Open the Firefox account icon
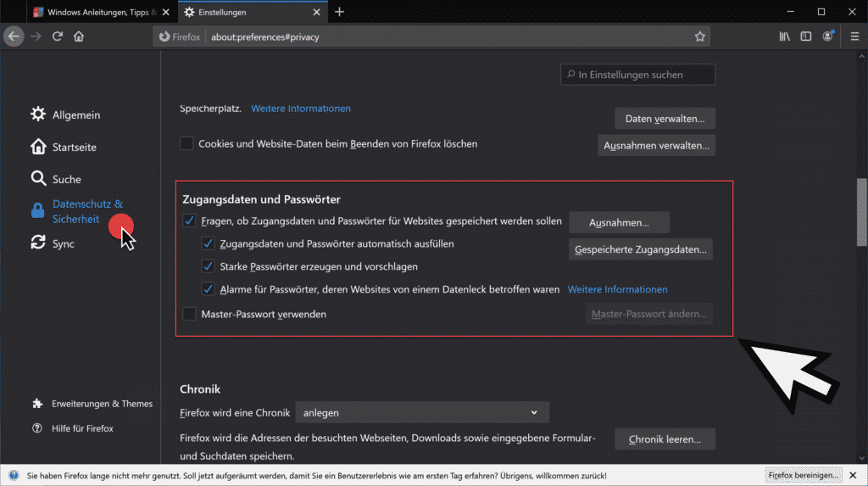868x486 pixels. (828, 36)
